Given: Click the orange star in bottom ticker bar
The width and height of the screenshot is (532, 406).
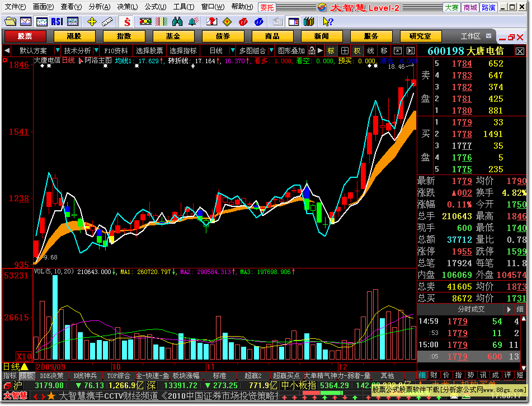Looking at the screenshot, I should click(x=51, y=396).
